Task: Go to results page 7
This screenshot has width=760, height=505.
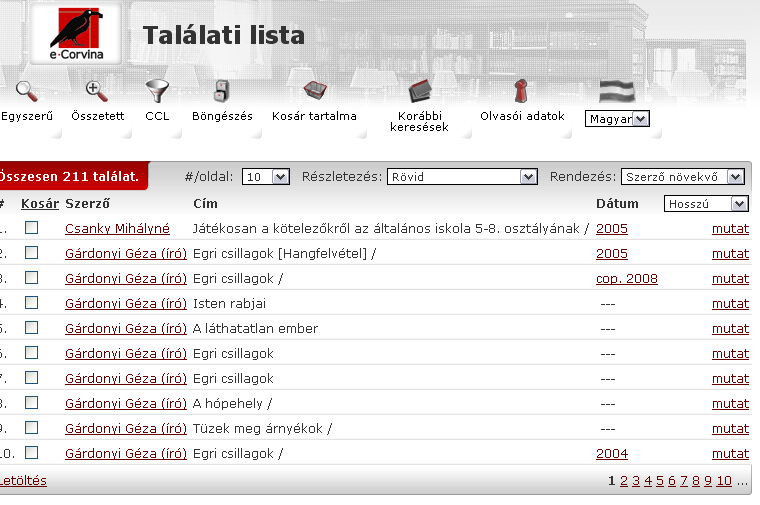Action: click(x=683, y=481)
